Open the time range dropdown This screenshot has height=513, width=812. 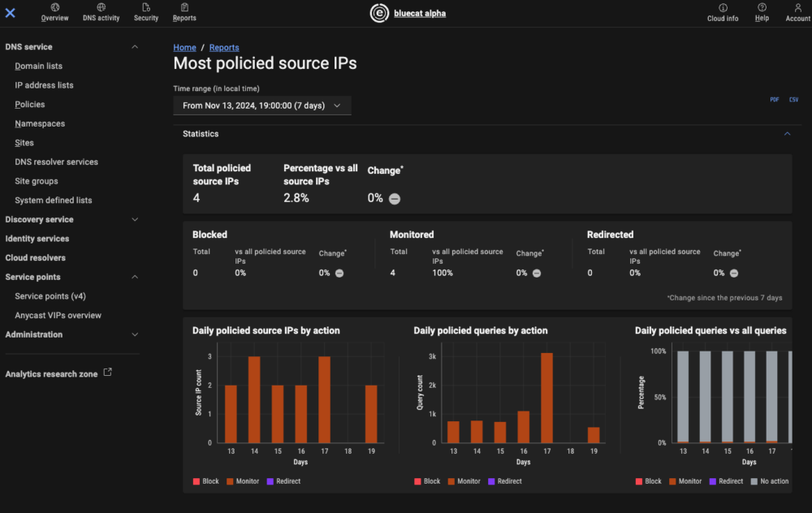(x=261, y=105)
